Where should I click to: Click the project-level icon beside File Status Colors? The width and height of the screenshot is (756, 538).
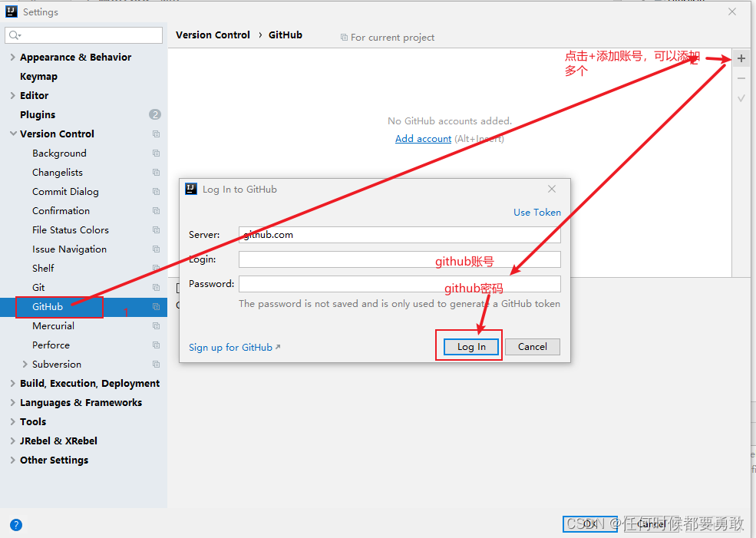pyautogui.click(x=157, y=230)
